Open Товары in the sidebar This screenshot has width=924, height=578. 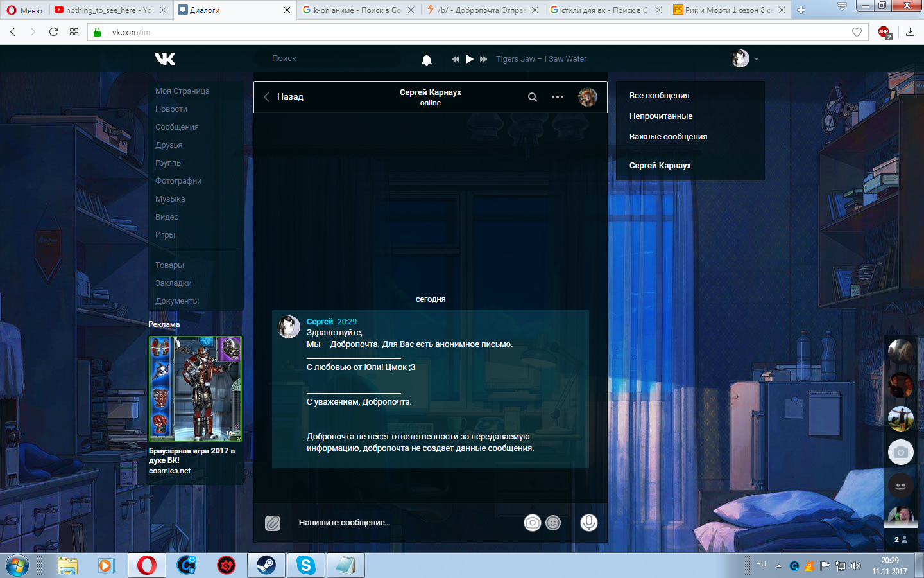pos(169,265)
